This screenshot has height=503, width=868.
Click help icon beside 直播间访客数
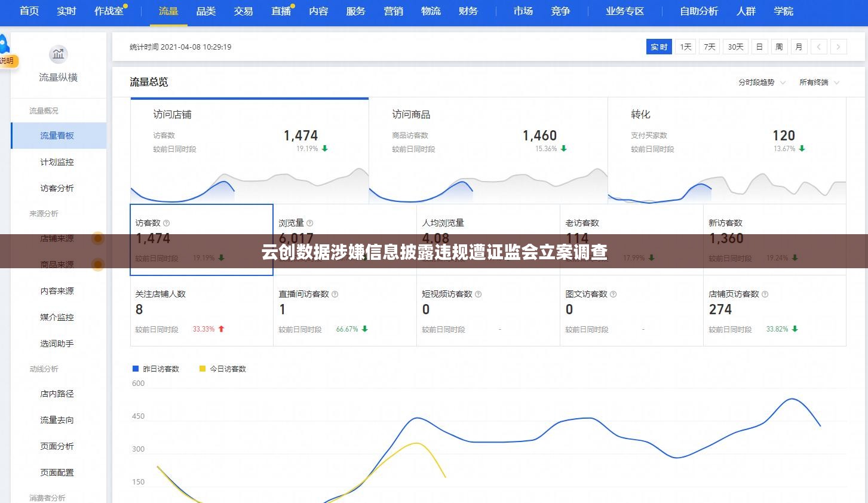tap(335, 295)
